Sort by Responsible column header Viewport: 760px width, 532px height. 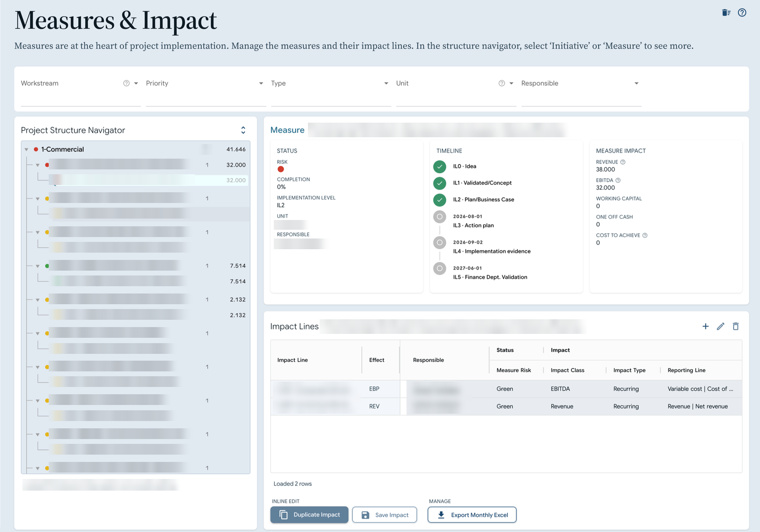pos(428,360)
